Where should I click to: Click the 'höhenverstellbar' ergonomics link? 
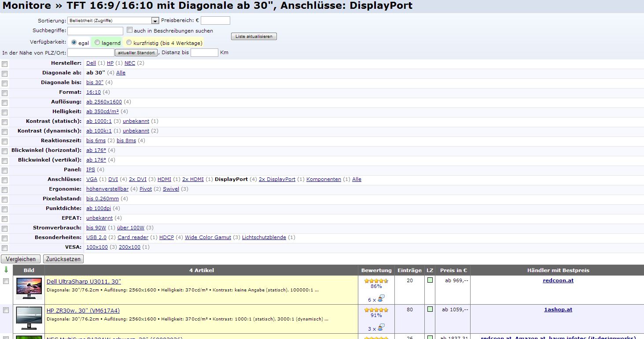pos(107,189)
